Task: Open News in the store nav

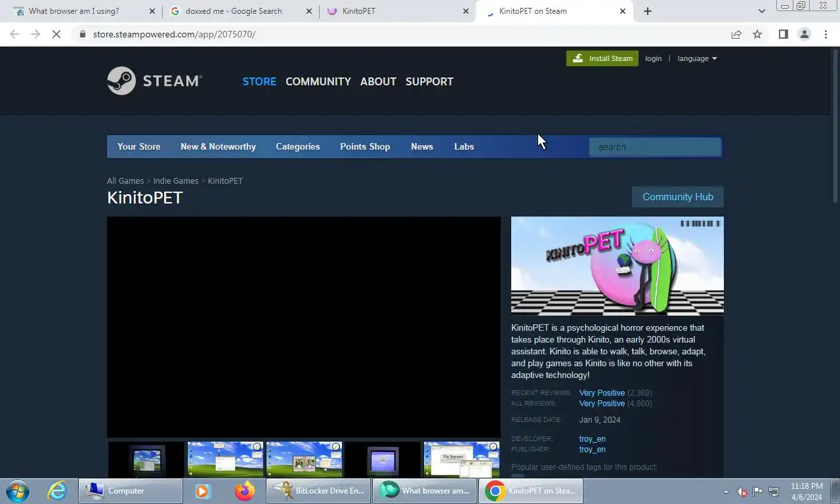Action: (x=422, y=146)
